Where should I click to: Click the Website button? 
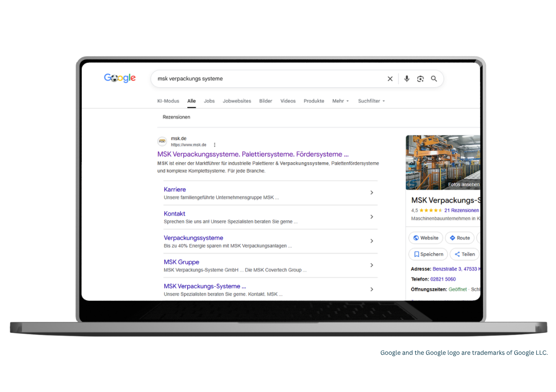(x=426, y=238)
